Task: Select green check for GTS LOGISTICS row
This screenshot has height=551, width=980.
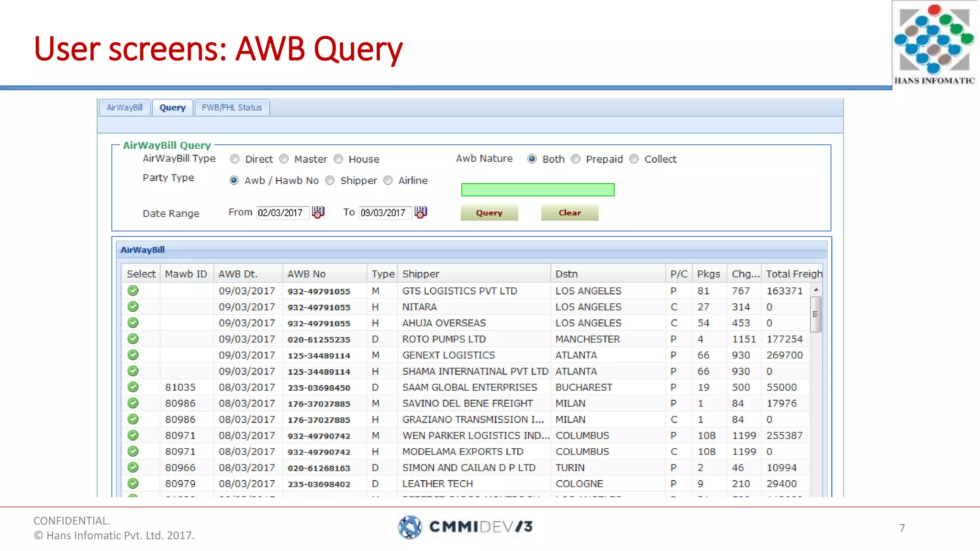Action: [133, 291]
